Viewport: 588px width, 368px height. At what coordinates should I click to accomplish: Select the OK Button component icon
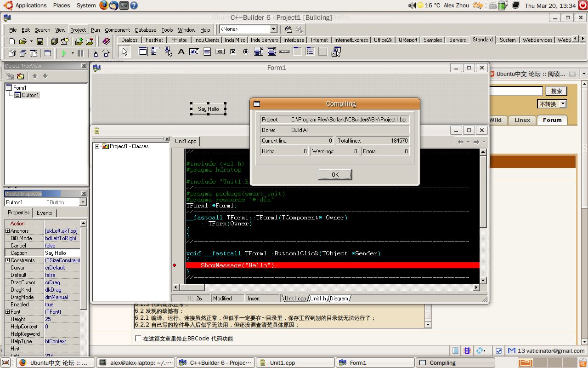point(220,52)
